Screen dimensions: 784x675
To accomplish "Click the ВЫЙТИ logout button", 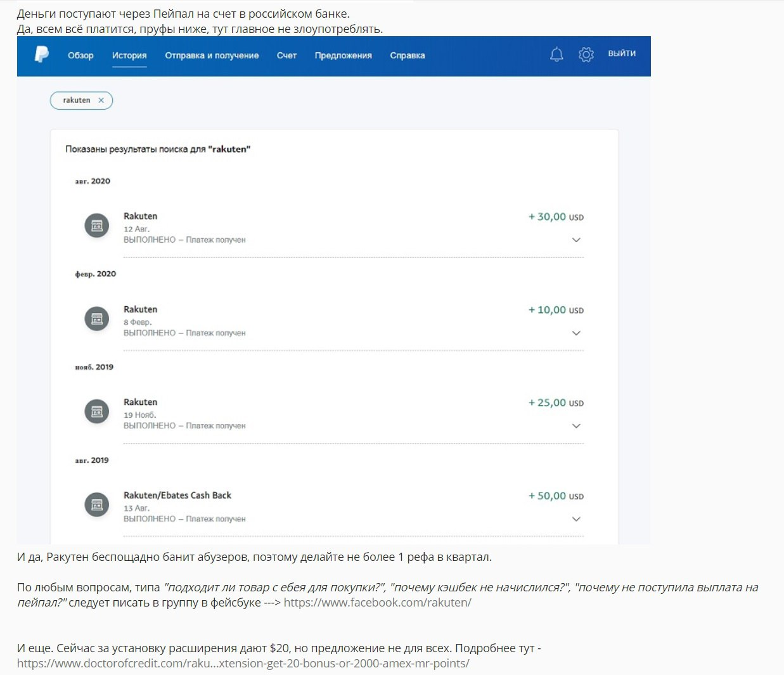I will [x=622, y=53].
